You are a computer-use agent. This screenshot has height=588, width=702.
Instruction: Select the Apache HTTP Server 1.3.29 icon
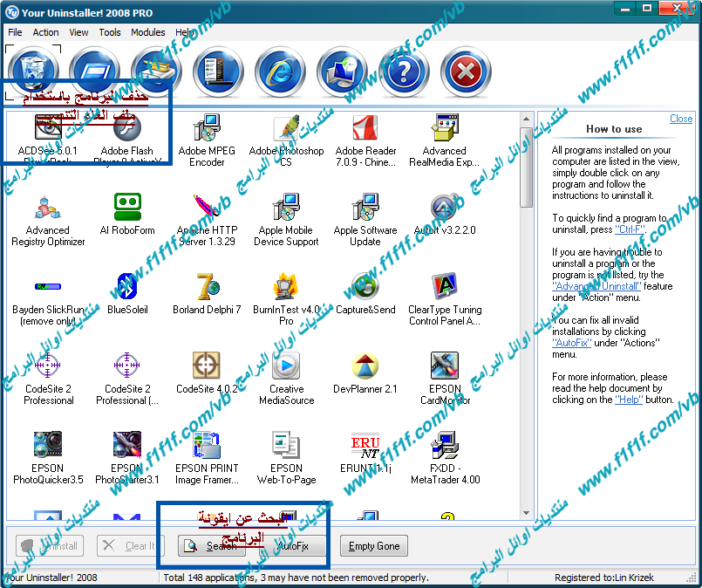[x=207, y=208]
